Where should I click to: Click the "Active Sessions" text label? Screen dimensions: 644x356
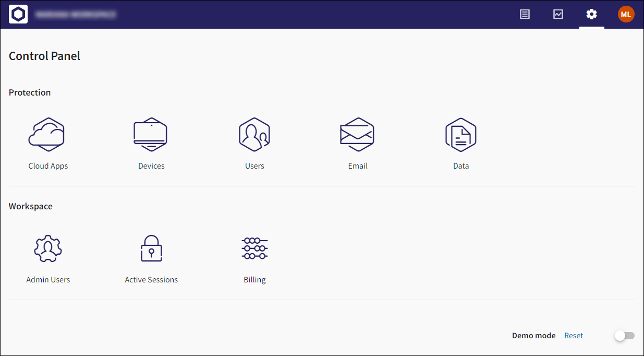(x=151, y=280)
